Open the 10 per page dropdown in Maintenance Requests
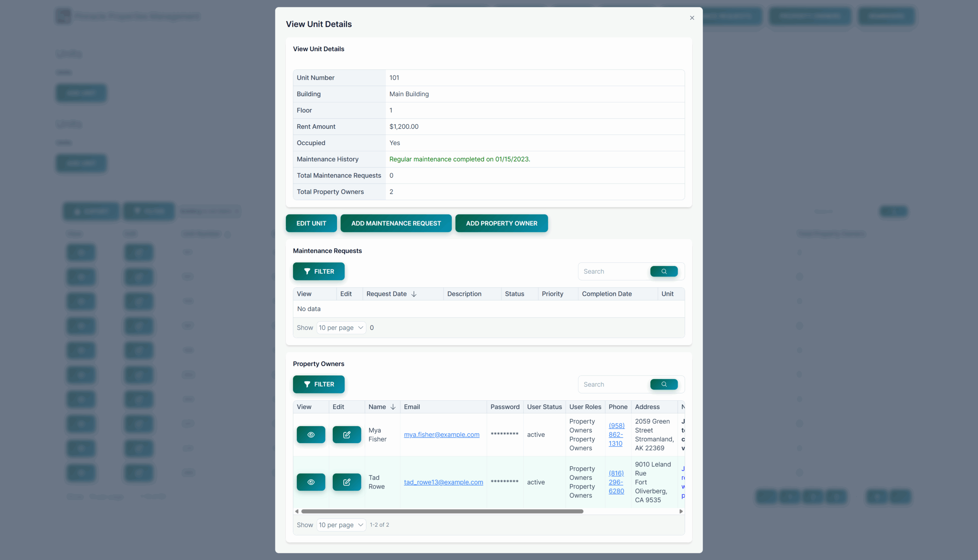This screenshot has height=560, width=978. (341, 328)
